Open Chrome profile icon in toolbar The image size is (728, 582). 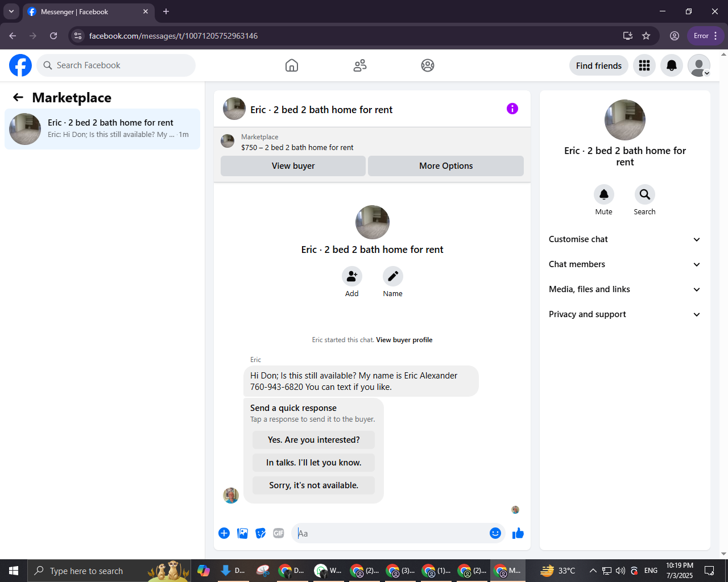point(675,36)
